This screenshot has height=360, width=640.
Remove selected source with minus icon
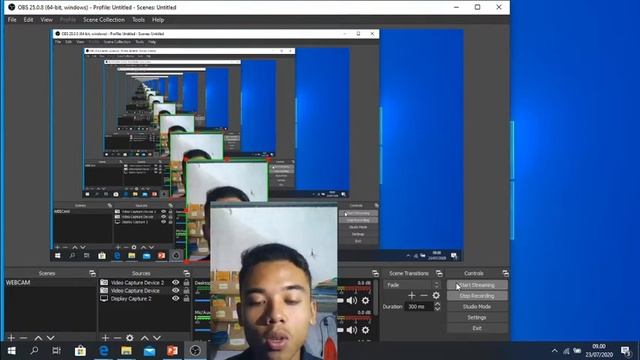point(117,338)
